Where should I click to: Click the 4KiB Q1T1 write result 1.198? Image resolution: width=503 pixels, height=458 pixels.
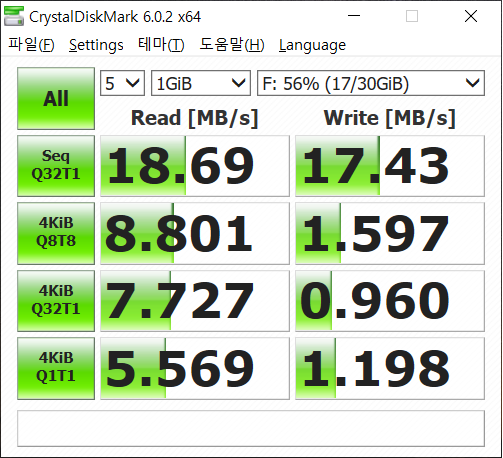point(390,368)
